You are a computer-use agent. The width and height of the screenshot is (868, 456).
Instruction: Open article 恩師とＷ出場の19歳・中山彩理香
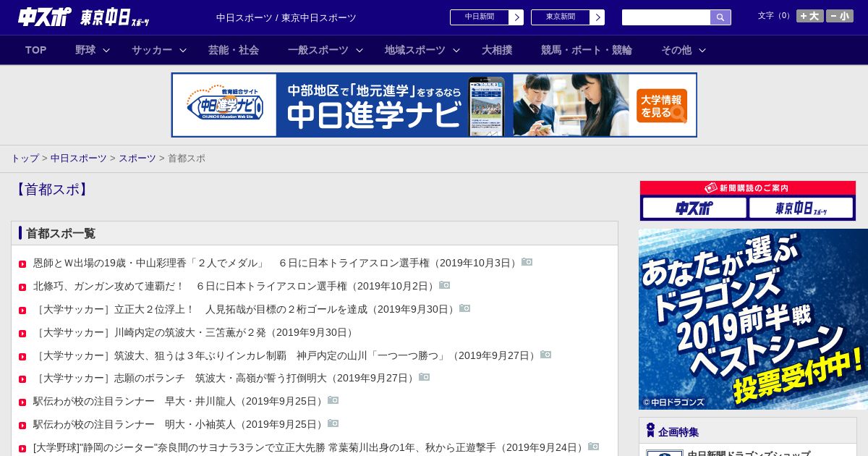coord(276,263)
